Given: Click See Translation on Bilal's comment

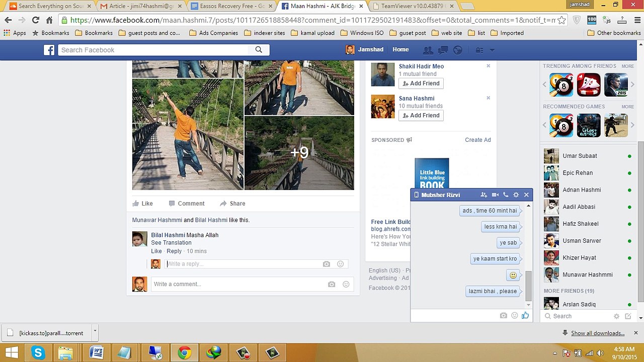Looking at the screenshot, I should 171,243.
